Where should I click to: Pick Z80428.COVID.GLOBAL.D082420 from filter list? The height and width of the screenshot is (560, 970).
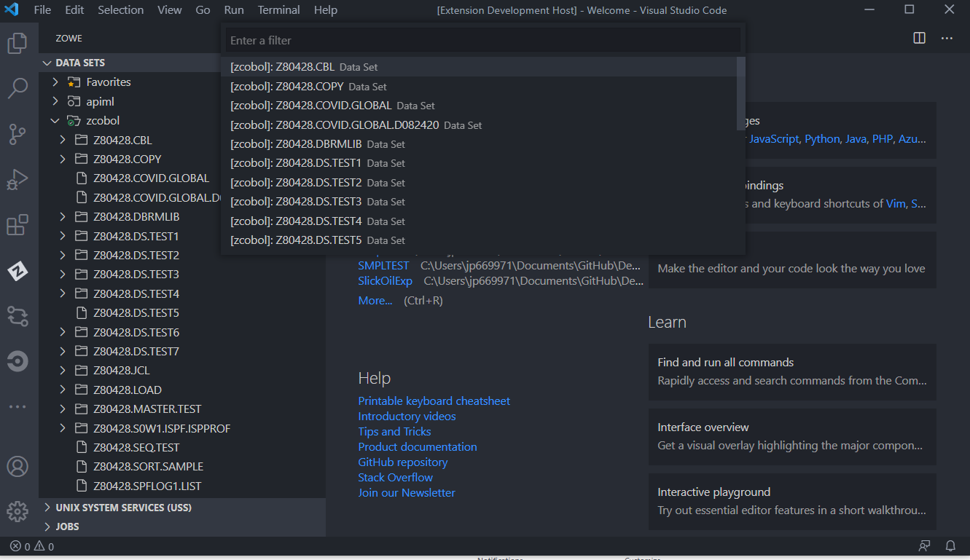(x=483, y=125)
